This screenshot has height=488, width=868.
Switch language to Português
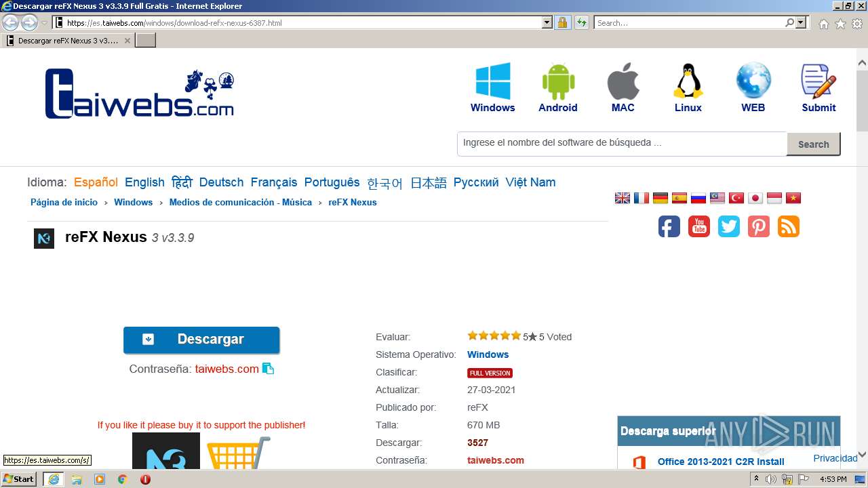pos(332,182)
